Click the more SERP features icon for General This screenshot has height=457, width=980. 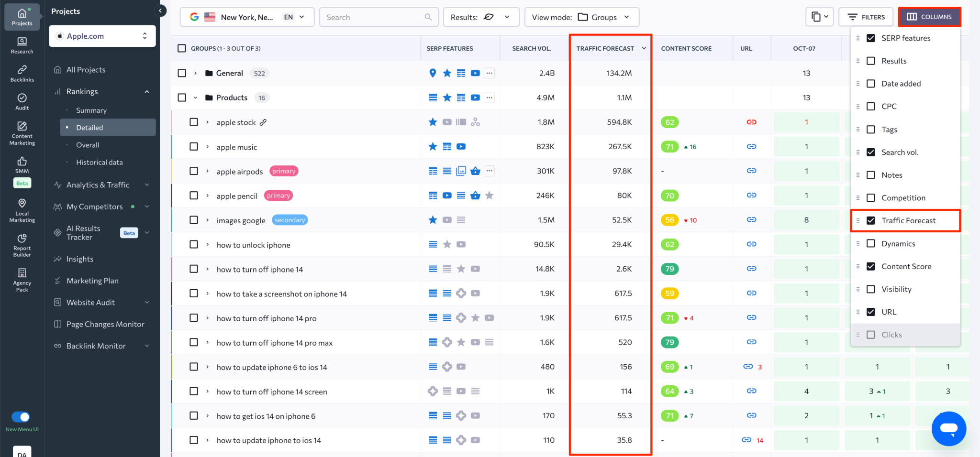tap(489, 73)
